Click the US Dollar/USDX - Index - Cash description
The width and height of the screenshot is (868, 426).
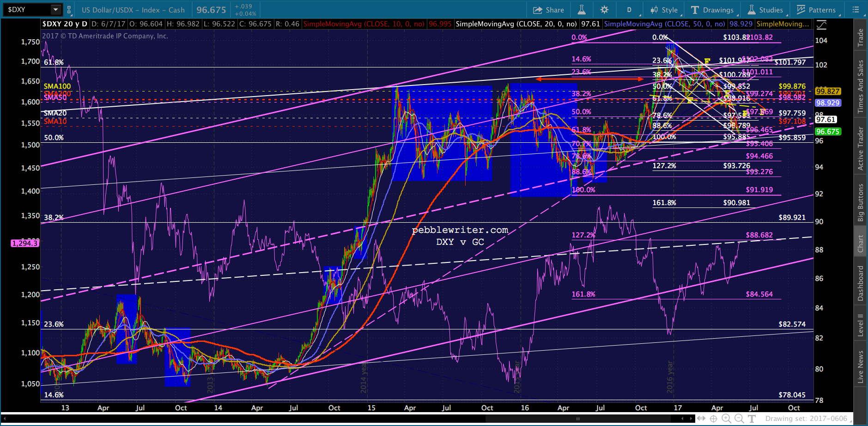click(133, 10)
